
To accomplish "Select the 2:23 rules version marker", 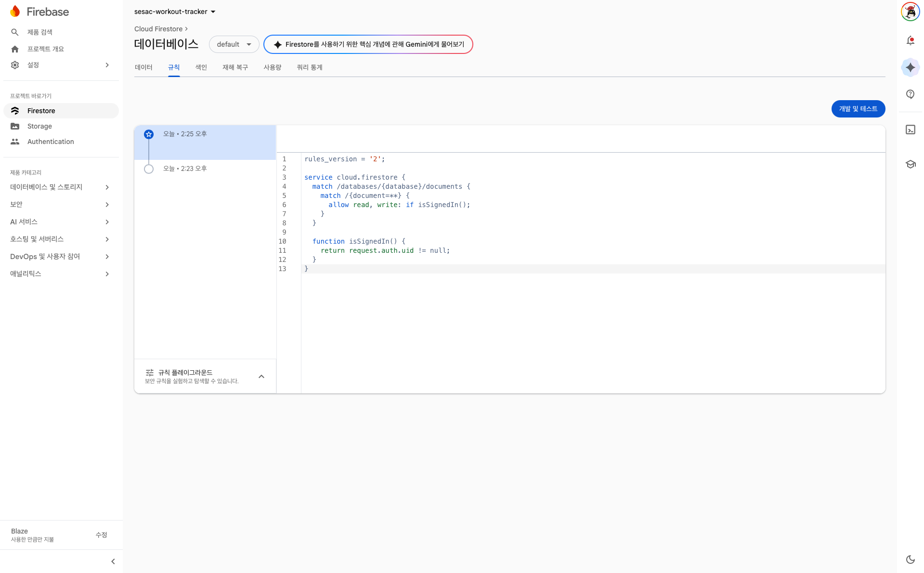I will point(149,169).
